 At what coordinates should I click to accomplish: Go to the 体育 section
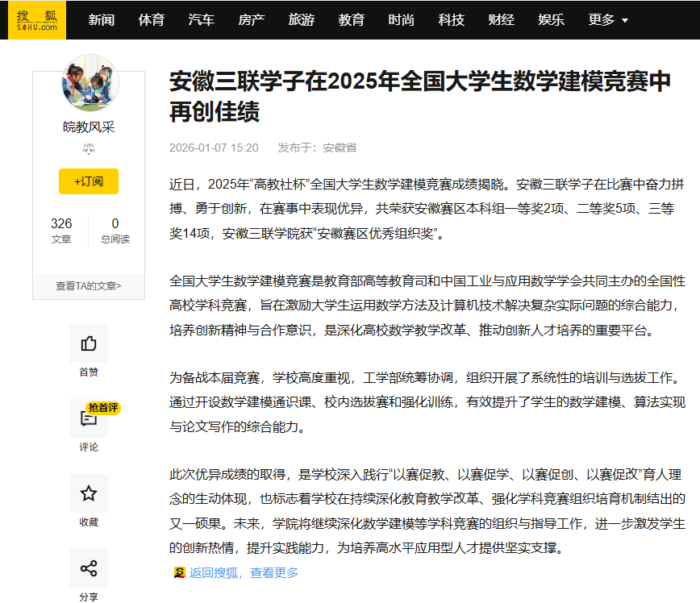pos(152,19)
